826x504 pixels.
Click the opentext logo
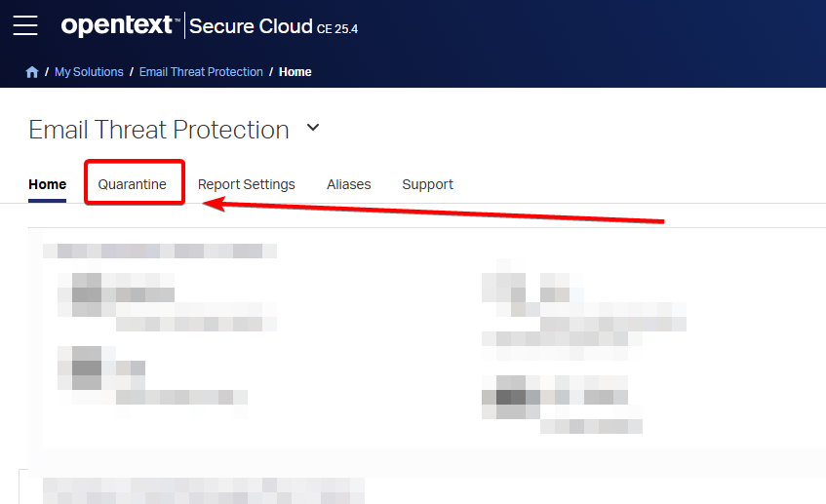pos(119,25)
